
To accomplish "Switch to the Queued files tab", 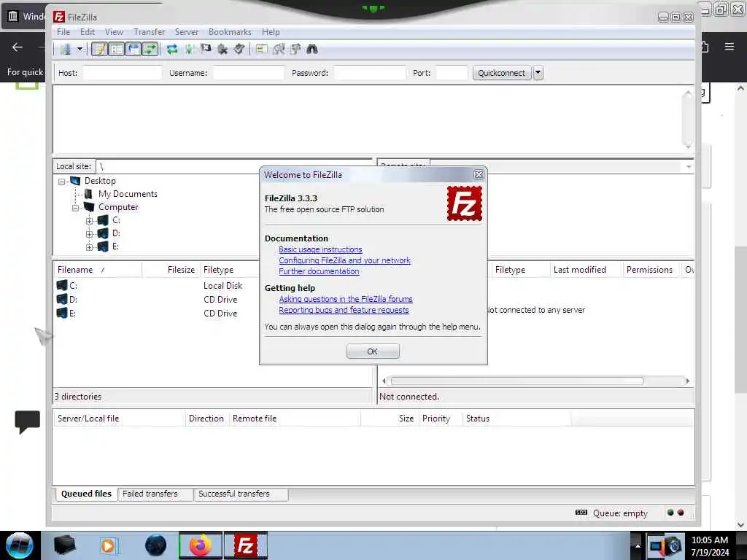I will click(86, 494).
